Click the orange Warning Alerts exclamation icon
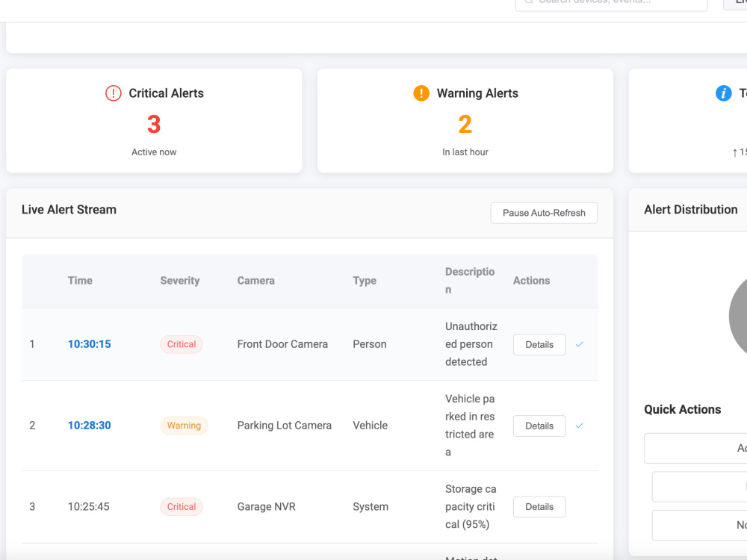 coord(421,93)
